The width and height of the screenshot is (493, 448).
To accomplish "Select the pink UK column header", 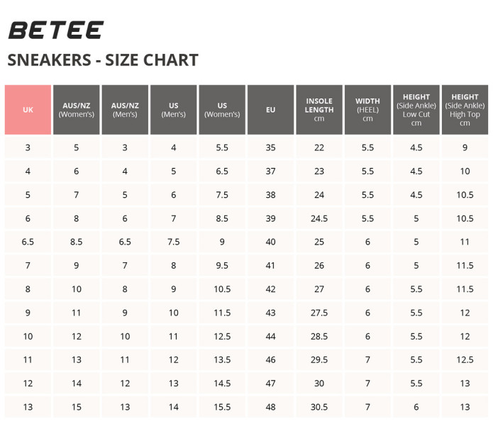I will 28,110.
